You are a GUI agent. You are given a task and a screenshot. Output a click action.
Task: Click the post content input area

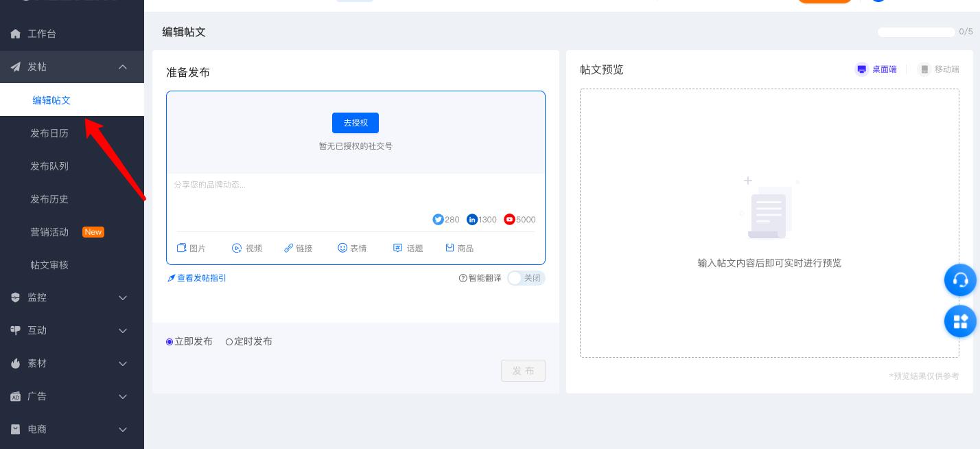[355, 196]
